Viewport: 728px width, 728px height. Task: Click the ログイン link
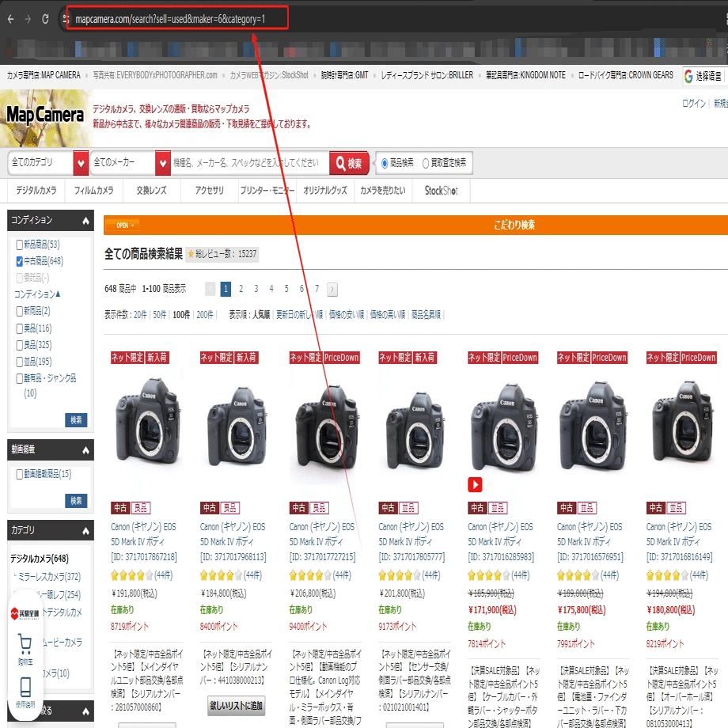(694, 104)
